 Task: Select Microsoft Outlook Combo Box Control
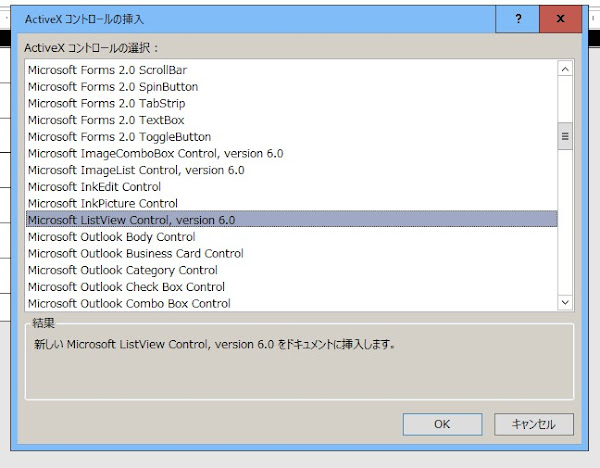(292, 303)
